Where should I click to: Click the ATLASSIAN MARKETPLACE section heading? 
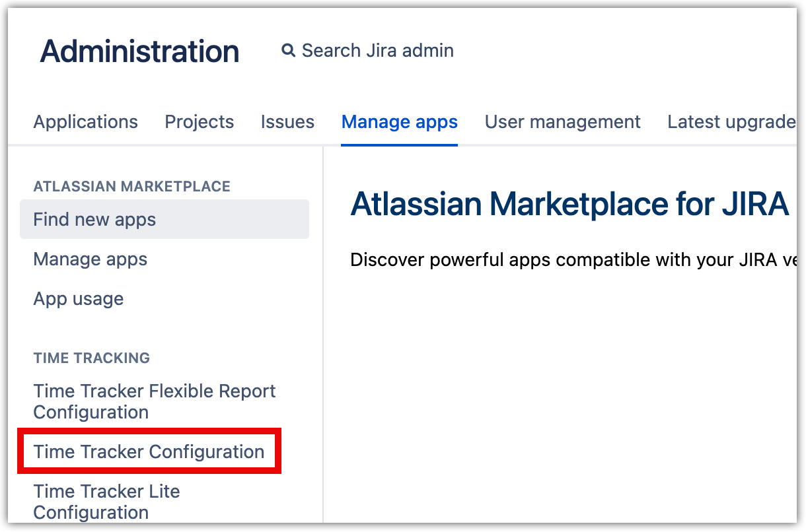(x=132, y=187)
